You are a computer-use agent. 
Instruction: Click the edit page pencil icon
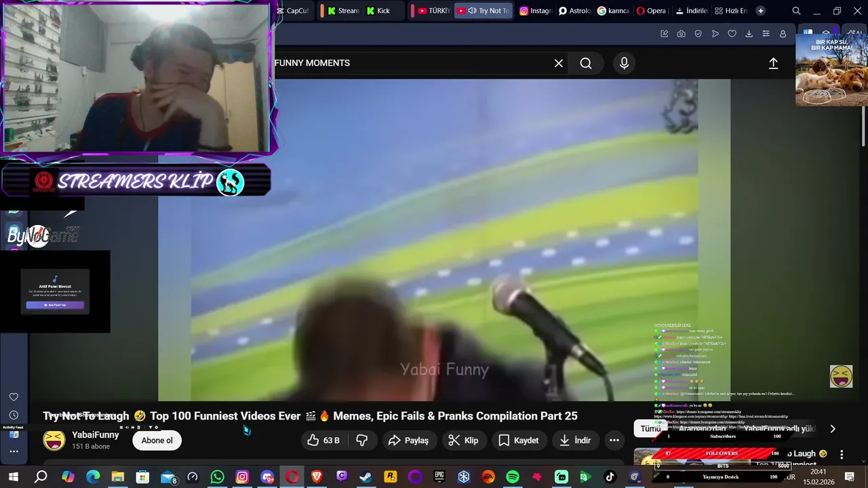[665, 34]
